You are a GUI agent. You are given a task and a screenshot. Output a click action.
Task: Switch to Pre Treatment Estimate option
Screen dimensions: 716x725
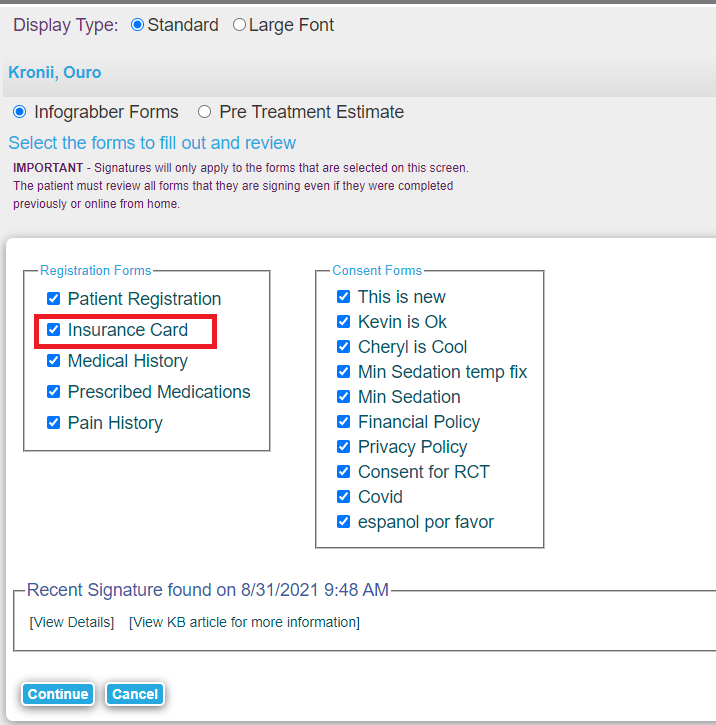click(x=205, y=112)
